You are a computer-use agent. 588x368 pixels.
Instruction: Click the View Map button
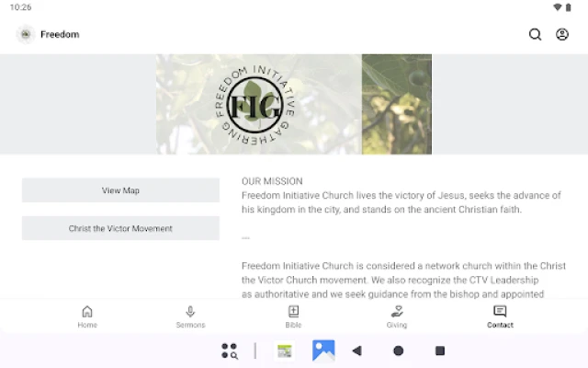pyautogui.click(x=120, y=190)
